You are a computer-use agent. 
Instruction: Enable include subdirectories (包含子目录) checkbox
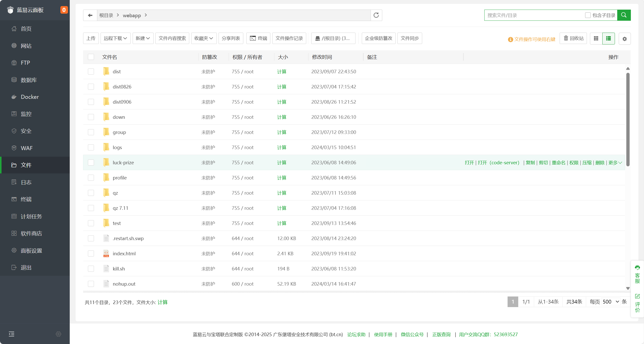point(588,15)
